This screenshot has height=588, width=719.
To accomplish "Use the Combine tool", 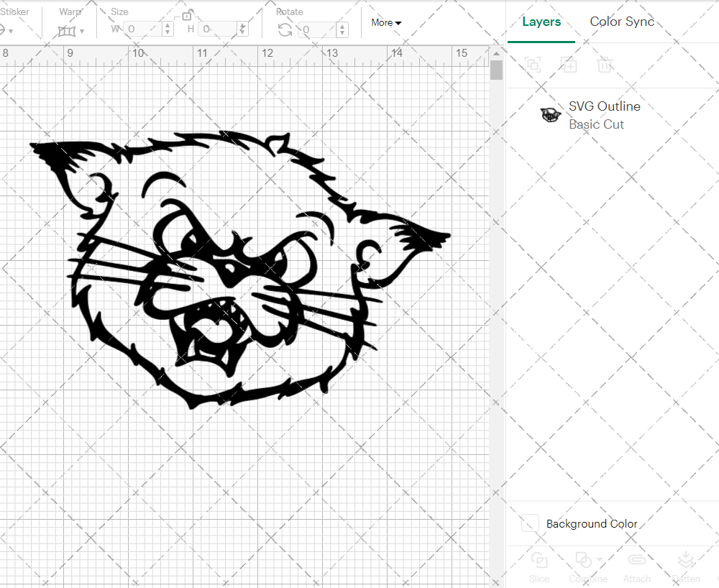I will pos(584,566).
